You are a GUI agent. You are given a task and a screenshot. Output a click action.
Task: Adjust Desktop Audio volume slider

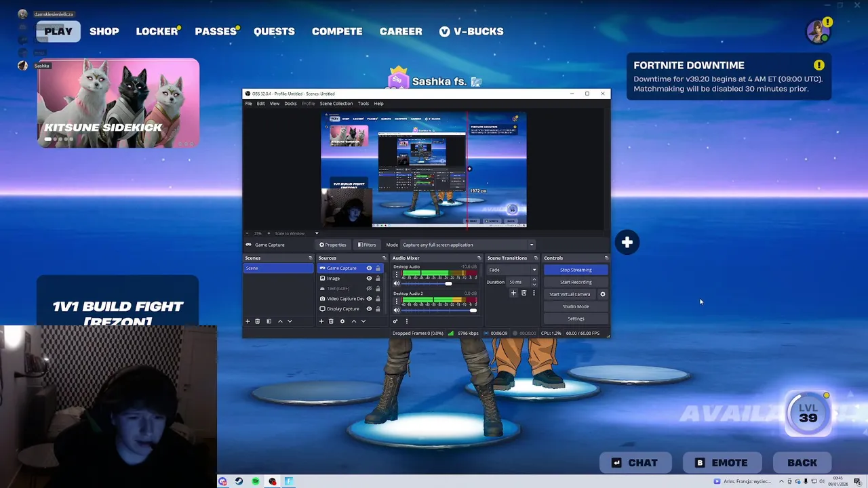coord(439,283)
